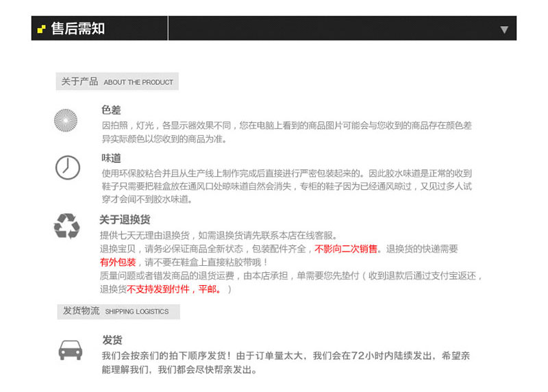Click the bold 发货 heading
The width and height of the screenshot is (548, 392).
(x=112, y=341)
